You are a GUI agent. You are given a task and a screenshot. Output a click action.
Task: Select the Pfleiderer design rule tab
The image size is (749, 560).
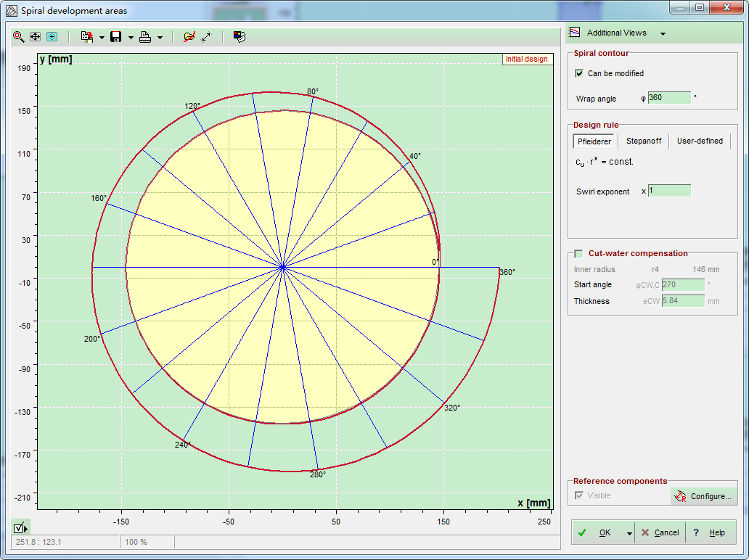[x=594, y=141]
